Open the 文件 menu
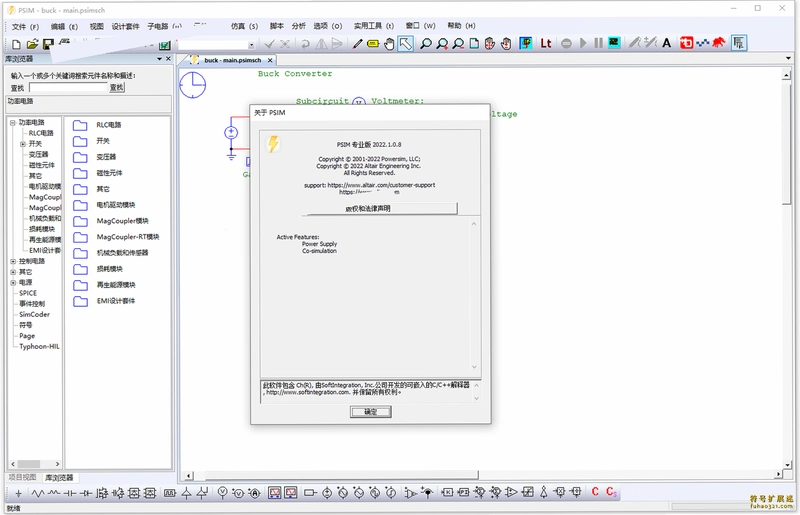Viewport: 800px width, 515px height. [25, 27]
